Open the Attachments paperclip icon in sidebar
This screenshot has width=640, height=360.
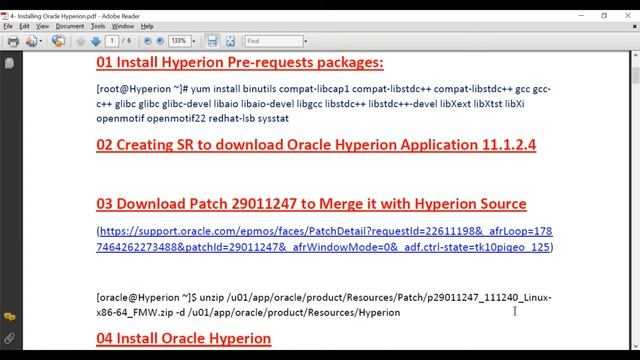[x=9, y=338]
